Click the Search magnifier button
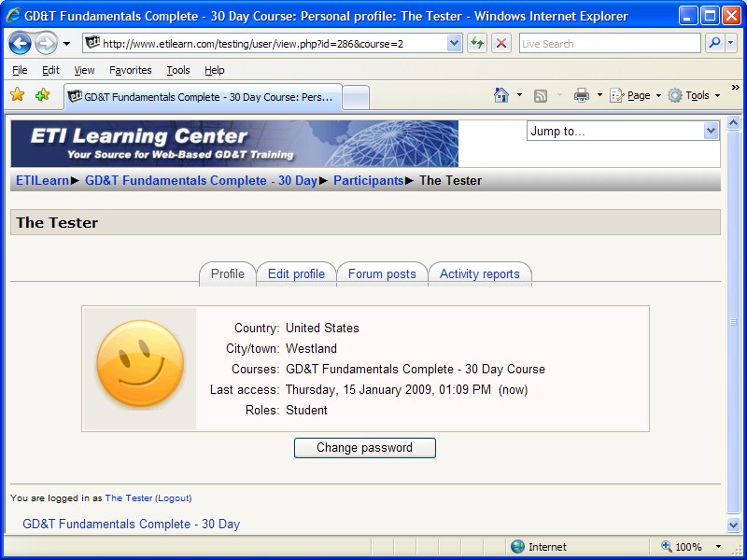 [714, 44]
